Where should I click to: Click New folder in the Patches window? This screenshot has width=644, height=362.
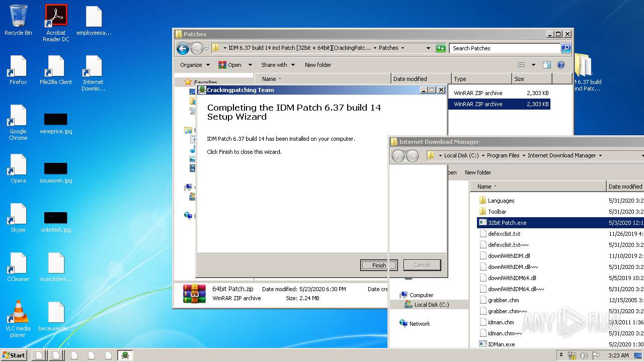318,65
